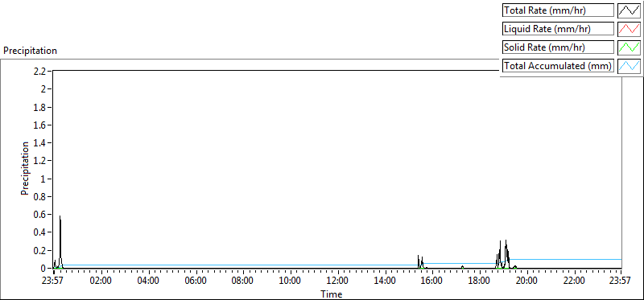Click the Time axis label
Screen dimensions: 644x300
332,294
